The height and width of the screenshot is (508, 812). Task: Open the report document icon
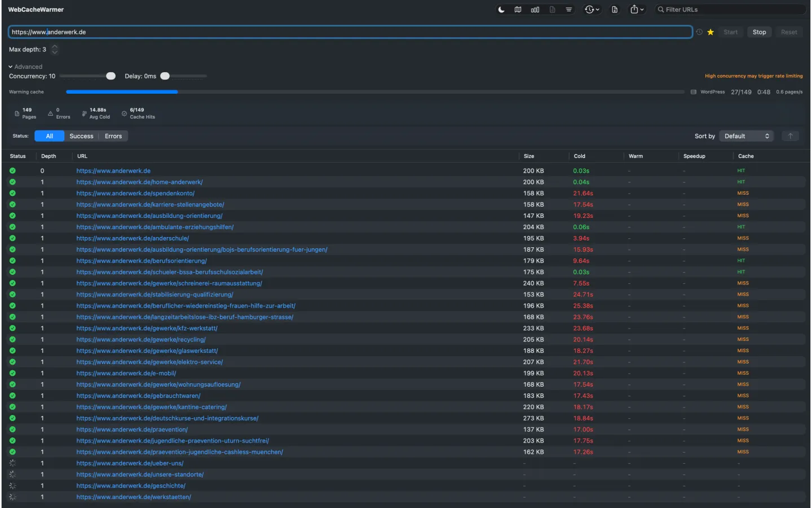coord(552,10)
